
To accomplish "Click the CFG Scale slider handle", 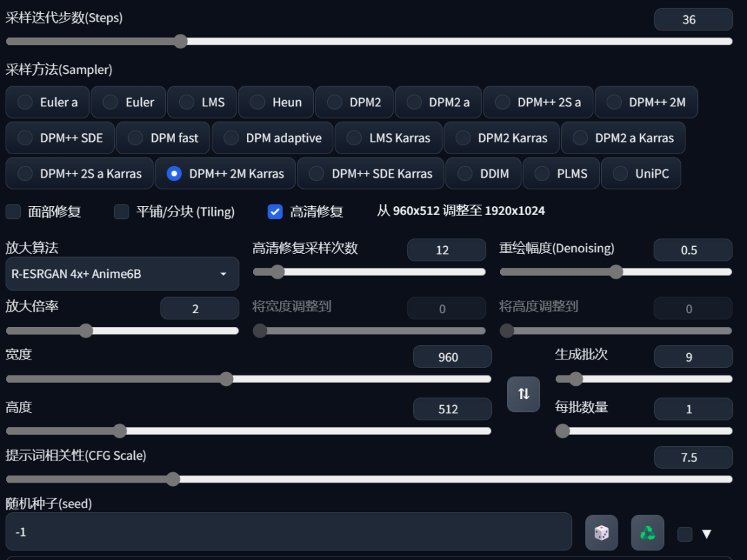I will pos(173,479).
